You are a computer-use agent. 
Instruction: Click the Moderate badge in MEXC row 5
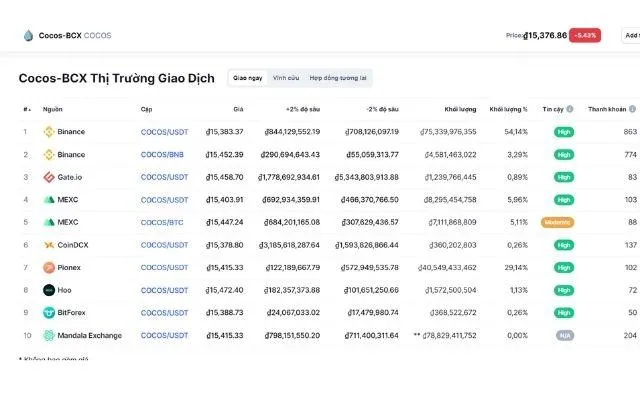click(x=557, y=222)
